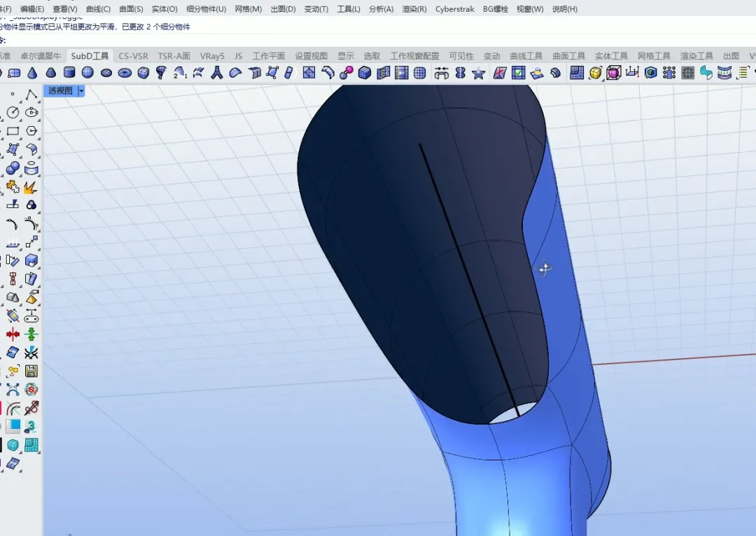Open the BG螺栓 menu
Image resolution: width=756 pixels, height=536 pixels.
point(495,8)
